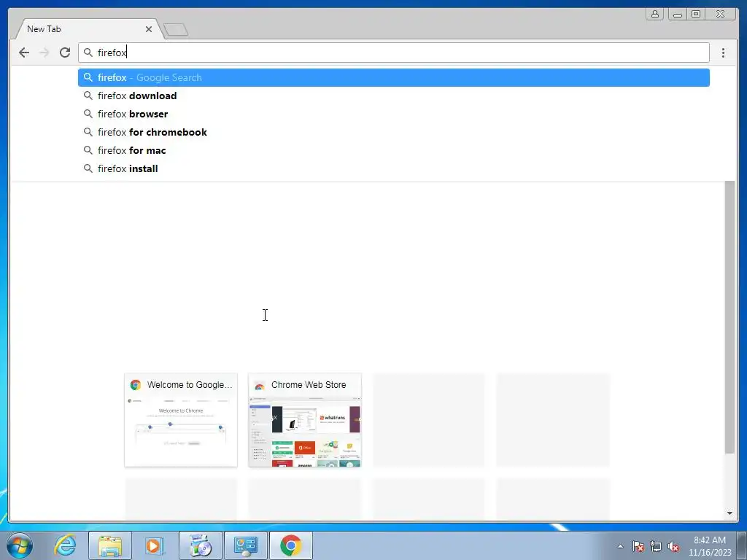
Task: Launch Internet Explorer from taskbar
Action: tap(65, 545)
